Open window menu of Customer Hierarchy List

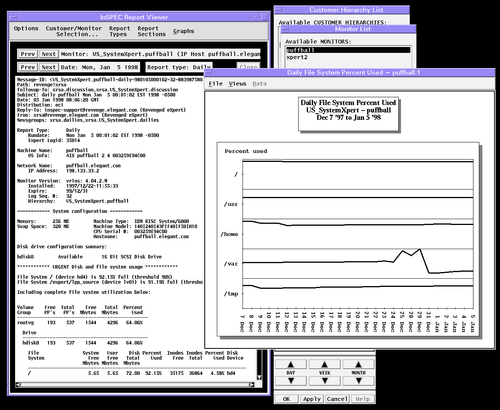click(279, 10)
